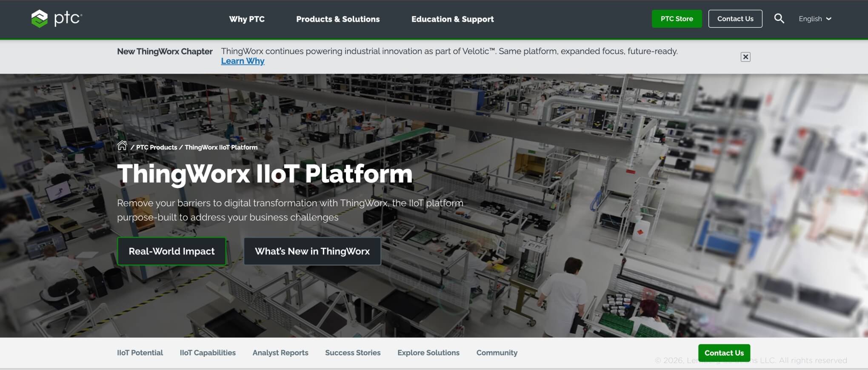Click the ThingWorx IIoT Platform heading
Image resolution: width=868 pixels, height=370 pixels.
click(265, 174)
